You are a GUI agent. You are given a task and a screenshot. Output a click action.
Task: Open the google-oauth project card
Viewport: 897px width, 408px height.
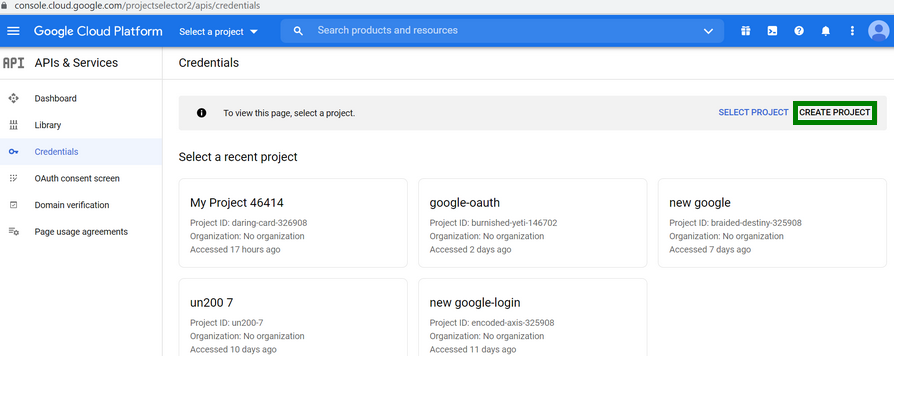tap(533, 223)
